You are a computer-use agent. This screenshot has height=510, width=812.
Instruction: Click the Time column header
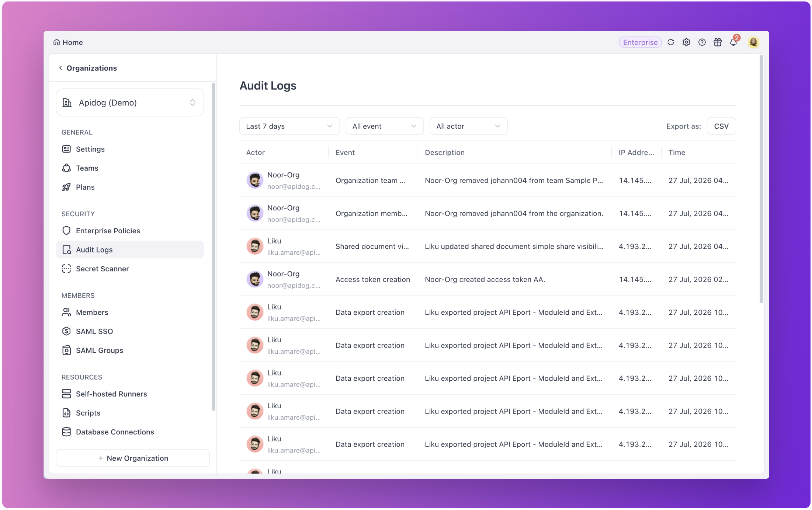677,152
